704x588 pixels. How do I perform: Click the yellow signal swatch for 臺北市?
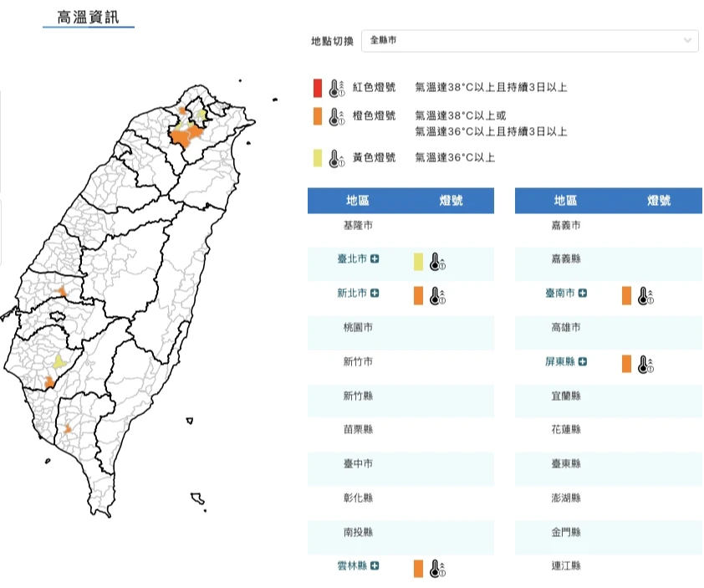(x=418, y=262)
